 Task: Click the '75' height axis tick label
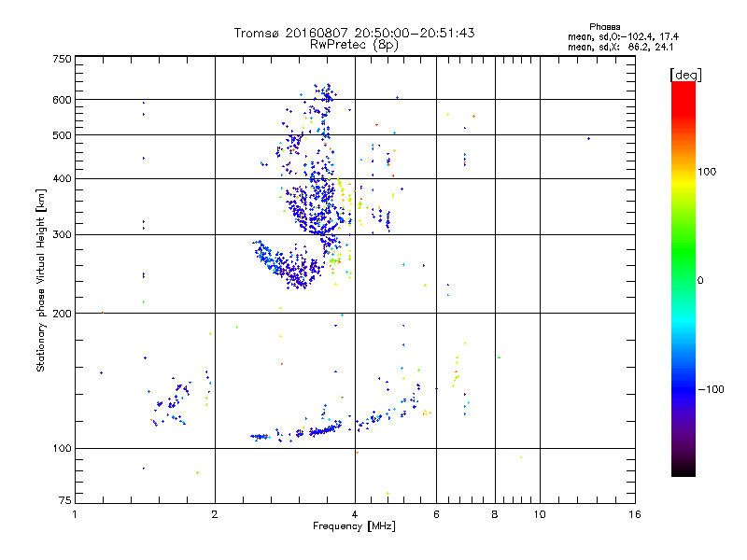(65, 500)
